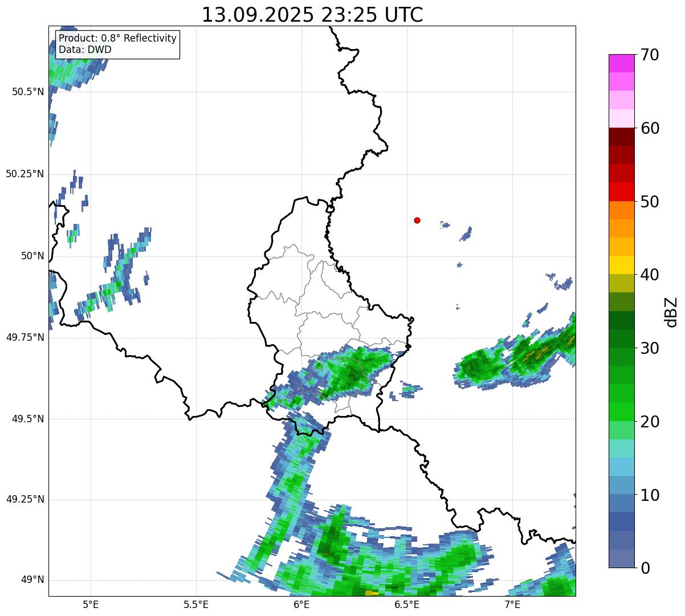Screen dimensions: 685x616
Task: Click the latitude label 49.25°N
Action: pyautogui.click(x=25, y=499)
